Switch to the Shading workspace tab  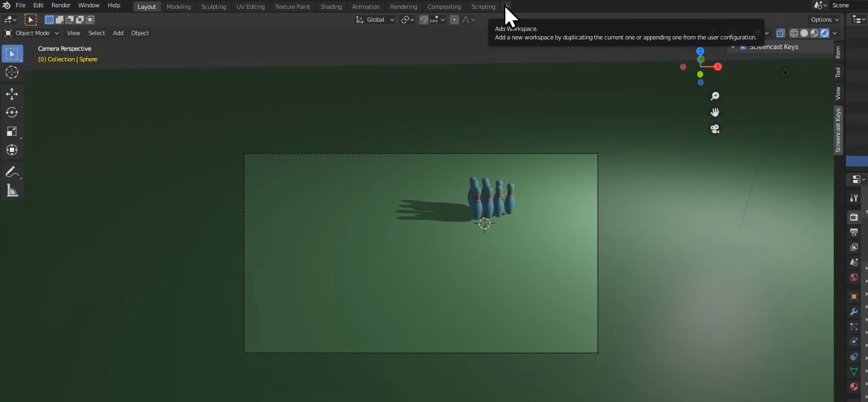331,7
